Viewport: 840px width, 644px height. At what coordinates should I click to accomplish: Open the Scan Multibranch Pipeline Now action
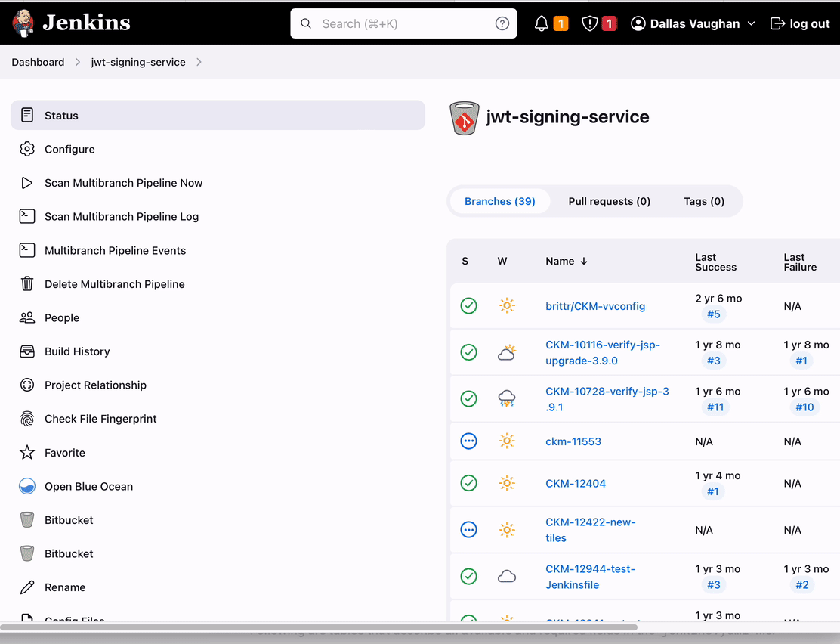123,183
